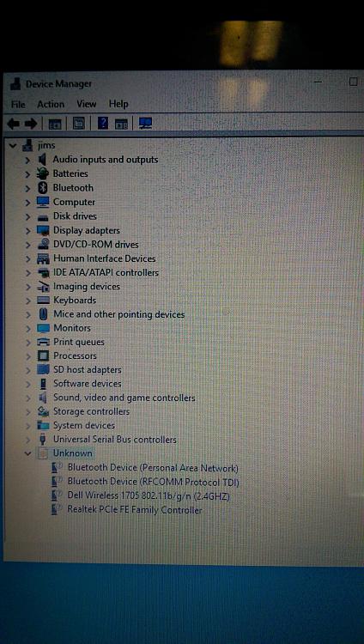Click the Bluetooth category icon
Screen dimensions: 364x644
pyautogui.click(x=43, y=188)
